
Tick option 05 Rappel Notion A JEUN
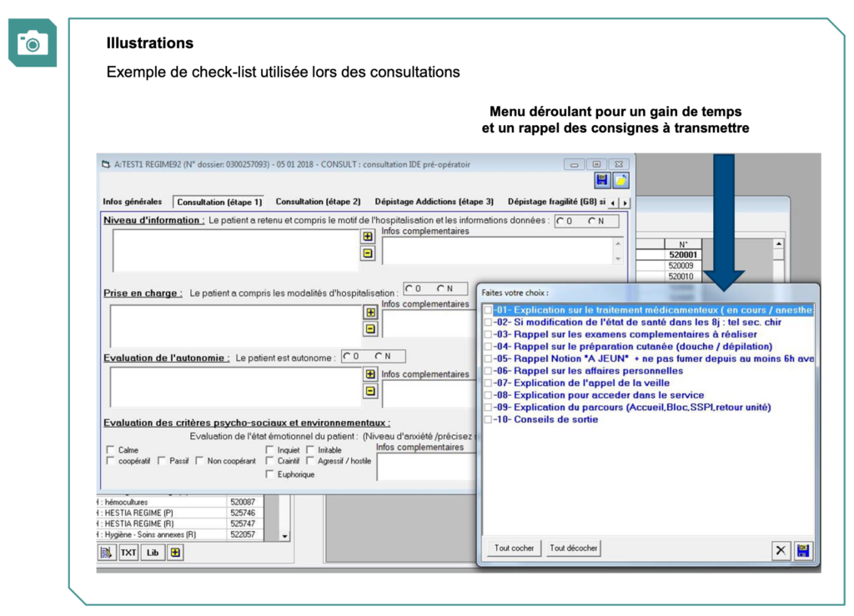click(x=488, y=359)
